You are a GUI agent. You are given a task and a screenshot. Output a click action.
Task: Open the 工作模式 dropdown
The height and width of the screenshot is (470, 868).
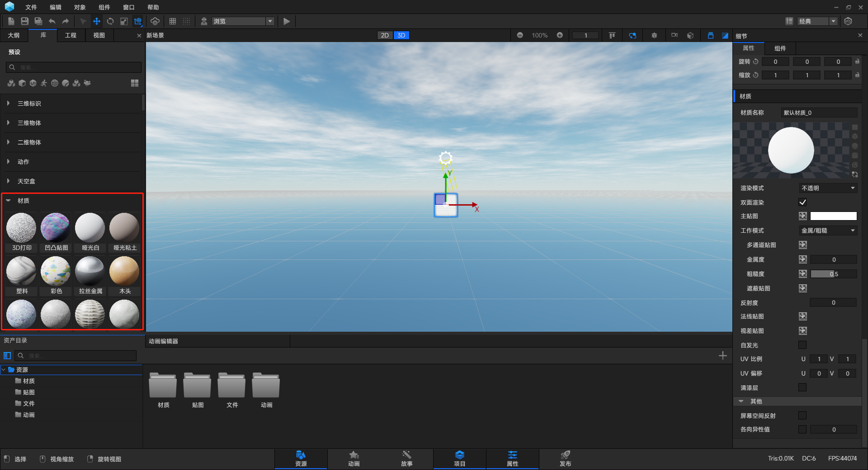click(828, 230)
